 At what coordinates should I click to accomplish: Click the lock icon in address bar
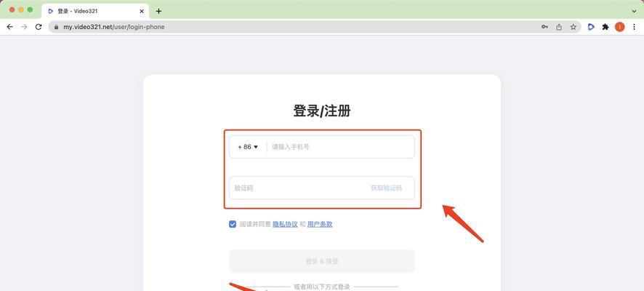56,27
